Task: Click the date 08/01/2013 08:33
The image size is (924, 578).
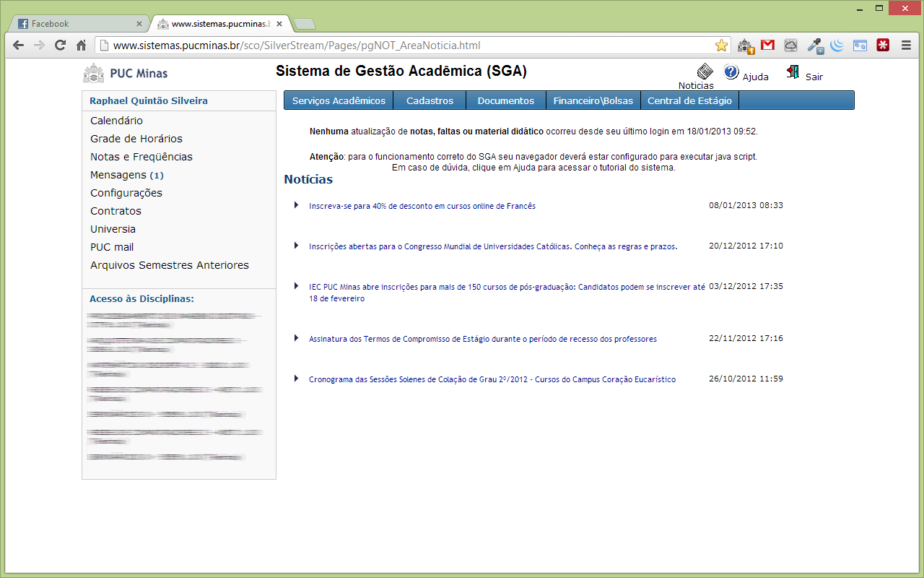Action: click(x=746, y=205)
